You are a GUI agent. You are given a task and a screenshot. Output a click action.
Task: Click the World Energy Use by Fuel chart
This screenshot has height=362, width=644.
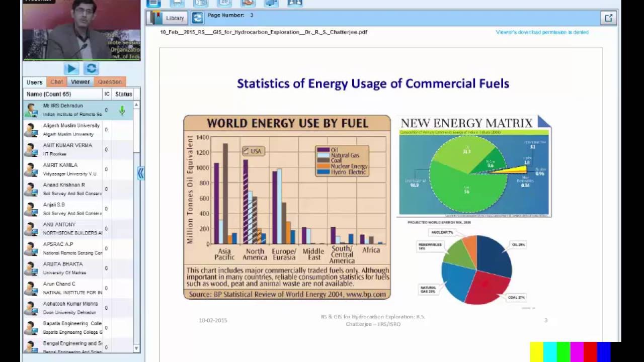tap(287, 207)
